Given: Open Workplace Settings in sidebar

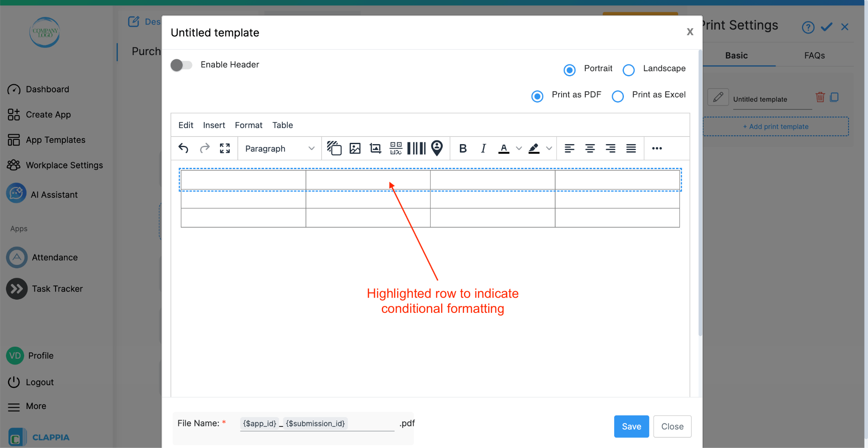Looking at the screenshot, I should tap(55, 165).
